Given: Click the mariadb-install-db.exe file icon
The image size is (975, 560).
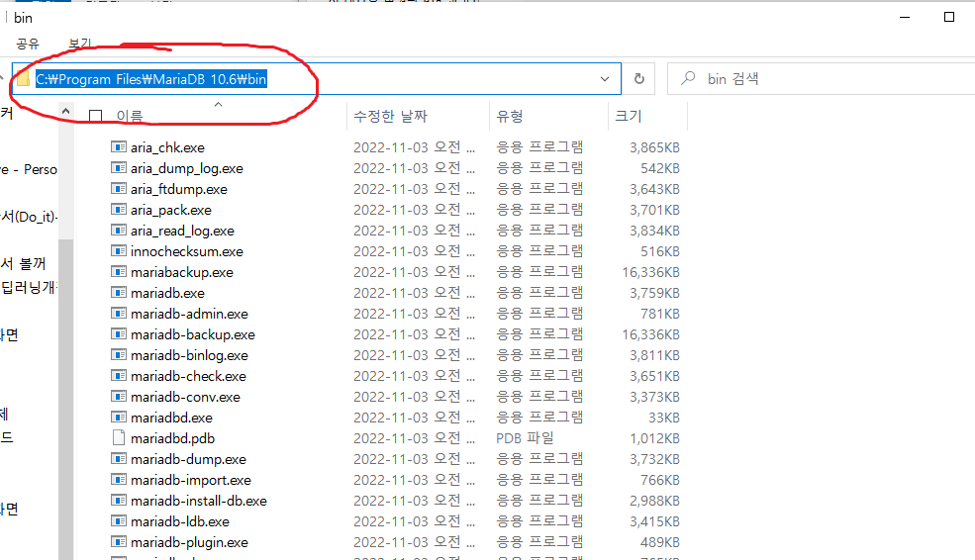Looking at the screenshot, I should point(119,501).
